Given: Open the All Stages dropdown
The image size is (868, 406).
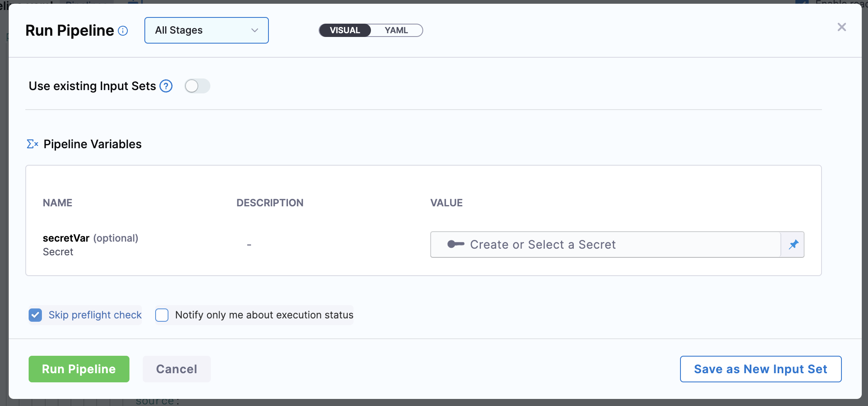Looking at the screenshot, I should pos(206,30).
